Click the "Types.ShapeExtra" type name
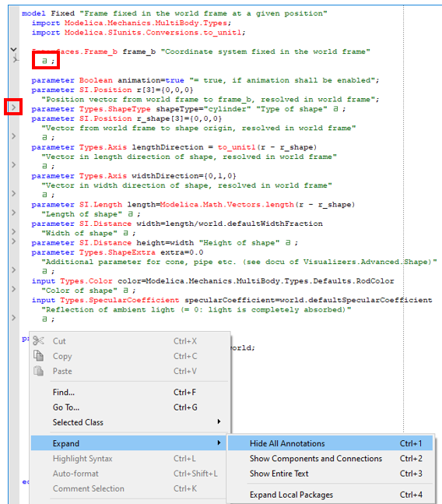The image size is (442, 504). coord(118,252)
